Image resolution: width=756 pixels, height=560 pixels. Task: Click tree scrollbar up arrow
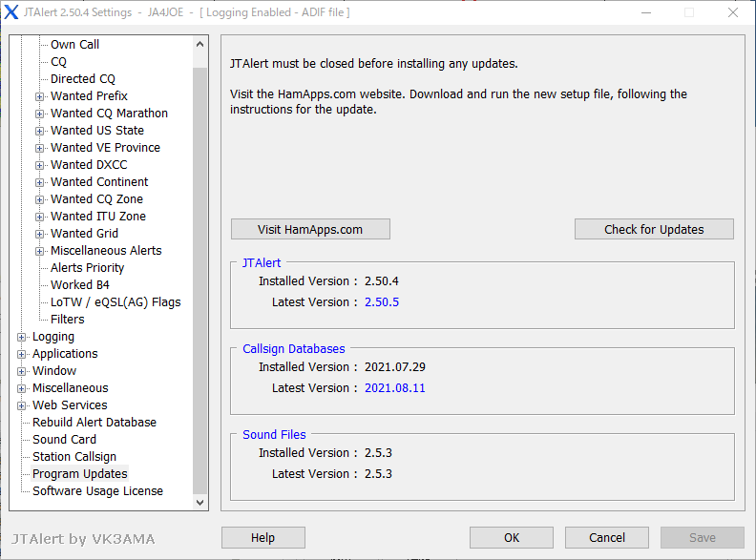click(x=200, y=44)
